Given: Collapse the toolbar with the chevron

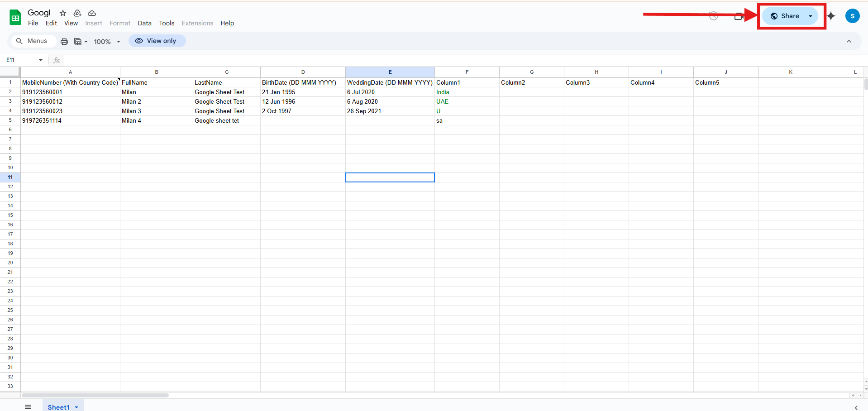Looking at the screenshot, I should click(x=849, y=41).
